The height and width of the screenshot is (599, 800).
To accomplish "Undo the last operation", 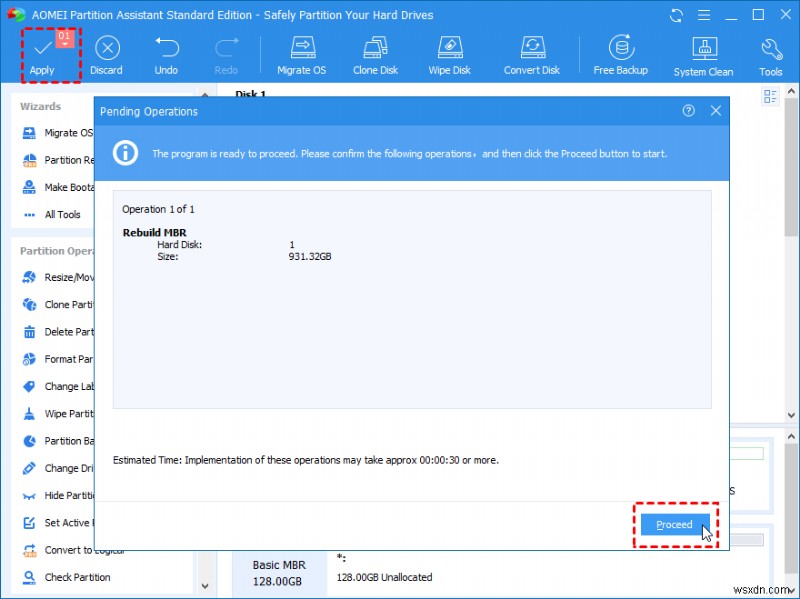I will click(166, 53).
